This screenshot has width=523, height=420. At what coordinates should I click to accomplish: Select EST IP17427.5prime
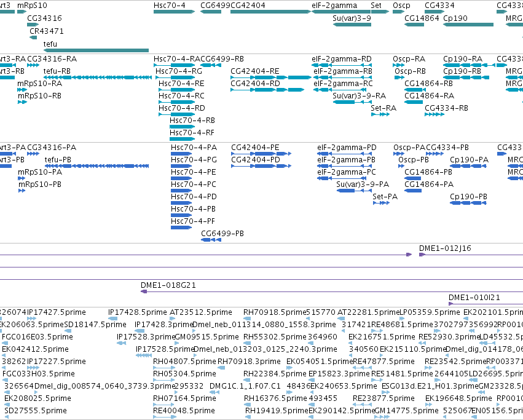click(57, 312)
